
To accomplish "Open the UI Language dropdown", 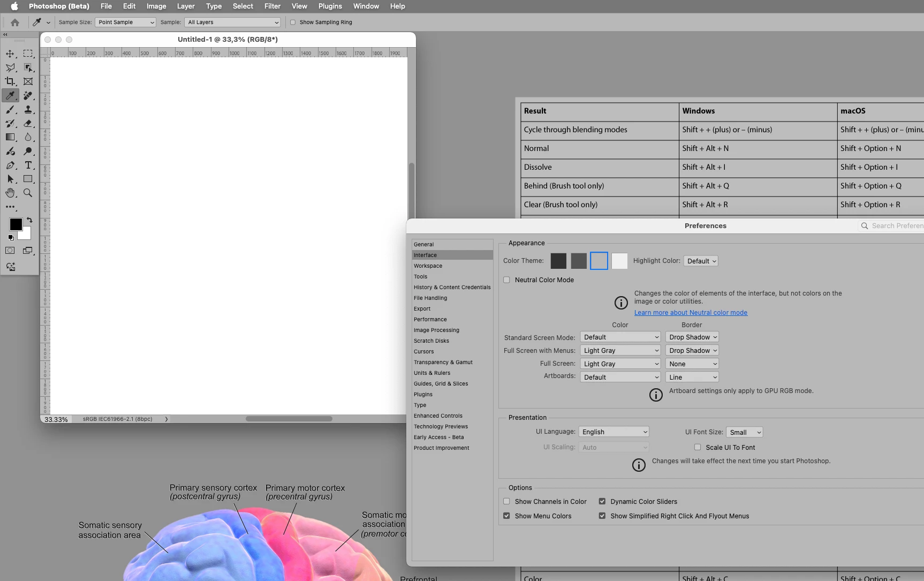I will [x=614, y=432].
